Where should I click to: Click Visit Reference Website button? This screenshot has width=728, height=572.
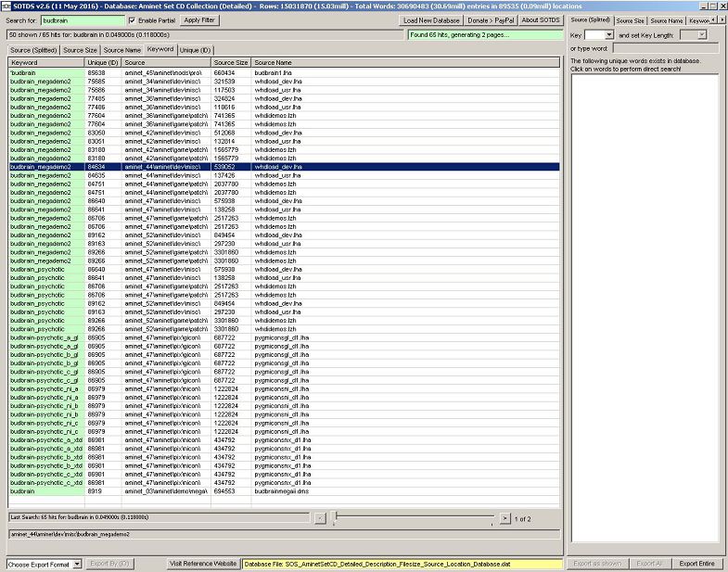(202, 564)
